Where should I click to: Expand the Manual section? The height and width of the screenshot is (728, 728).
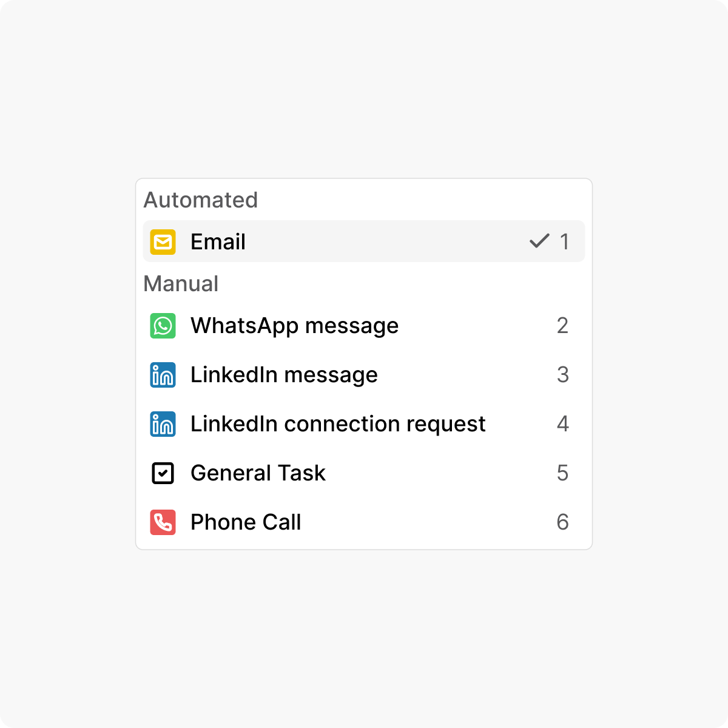click(181, 283)
